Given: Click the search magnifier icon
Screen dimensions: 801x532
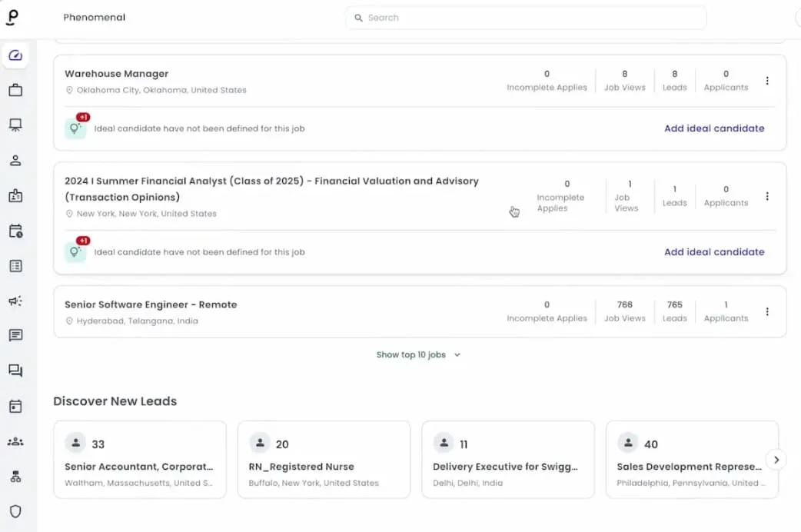Looking at the screenshot, I should point(359,18).
